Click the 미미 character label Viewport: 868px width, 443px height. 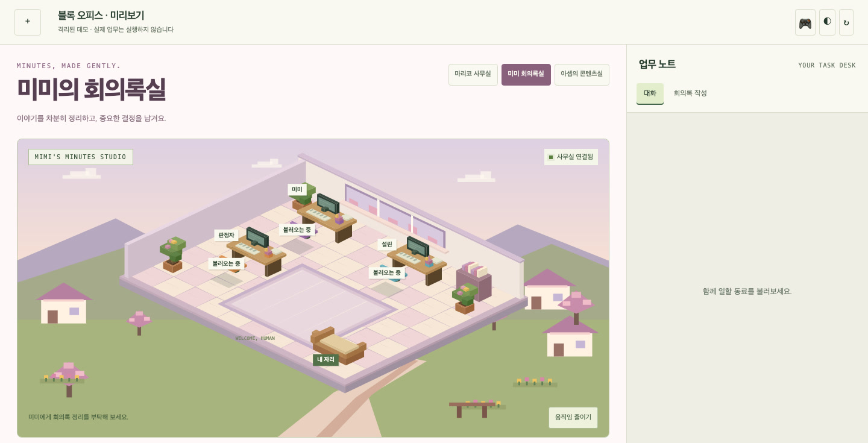coord(297,189)
